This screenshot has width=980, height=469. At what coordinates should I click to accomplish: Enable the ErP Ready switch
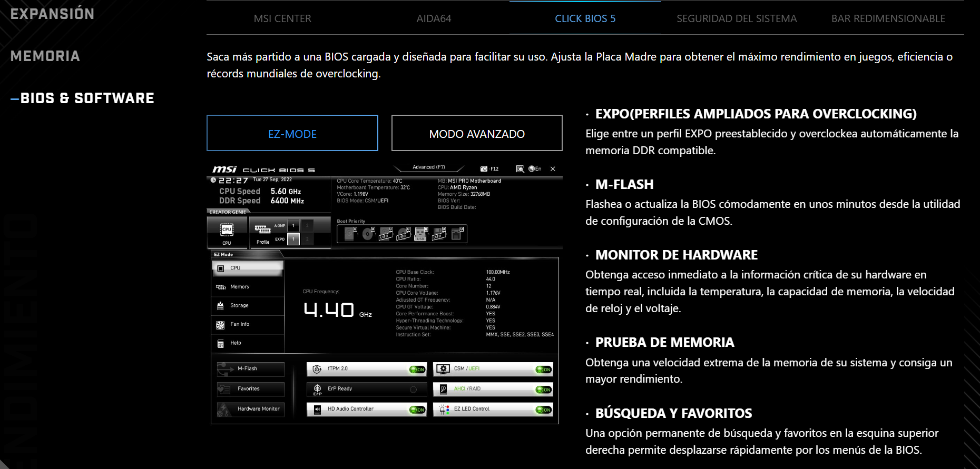414,390
